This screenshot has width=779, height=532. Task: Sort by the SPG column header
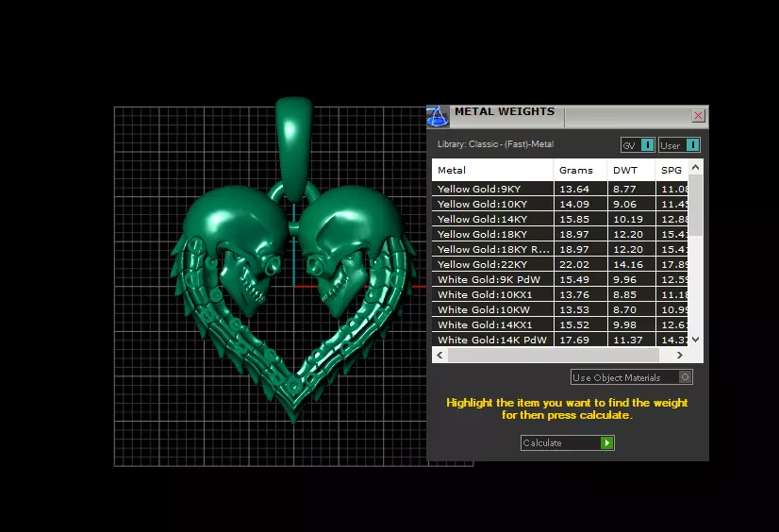[671, 170]
